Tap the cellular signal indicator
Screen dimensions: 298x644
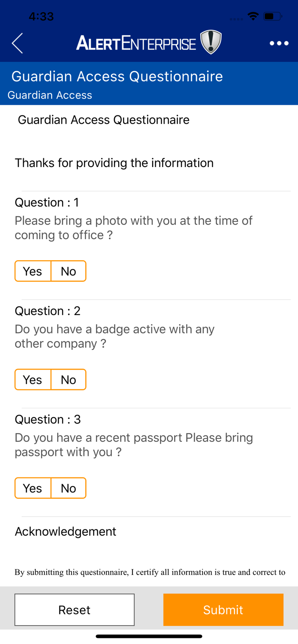(x=236, y=18)
